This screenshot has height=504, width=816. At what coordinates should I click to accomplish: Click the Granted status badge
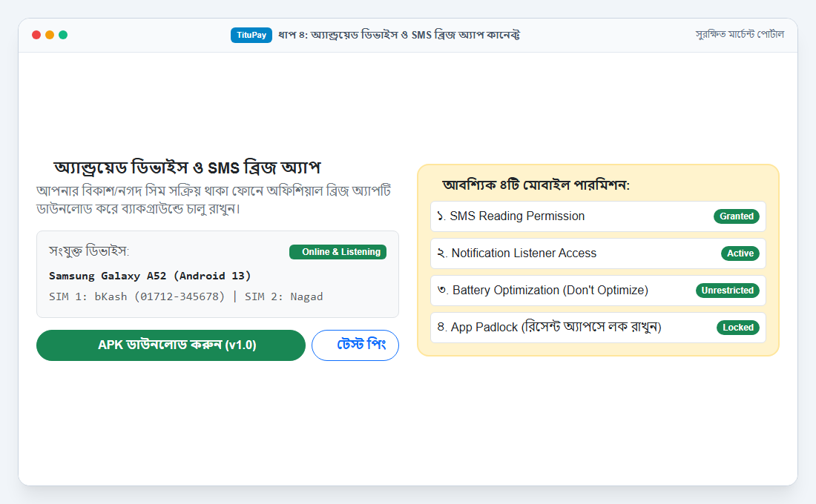[737, 216]
